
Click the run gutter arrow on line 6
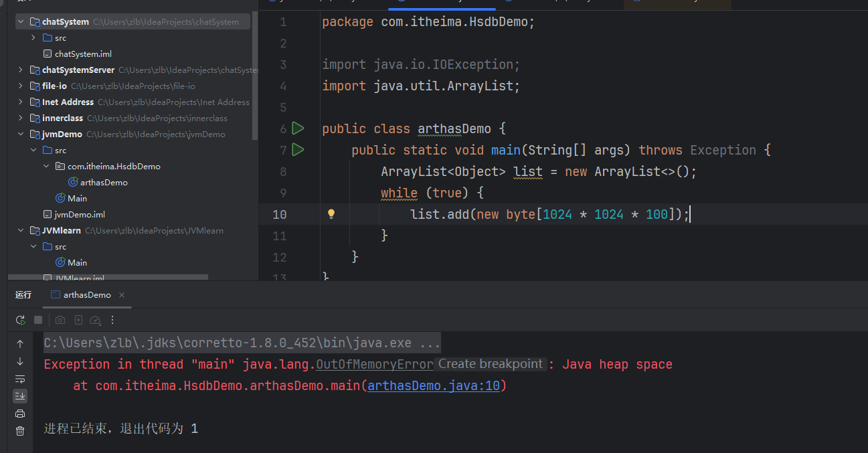coord(298,128)
